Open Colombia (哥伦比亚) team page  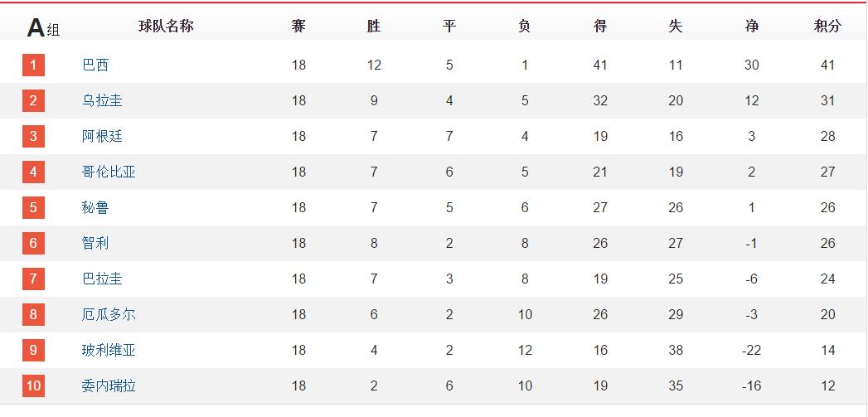[109, 172]
